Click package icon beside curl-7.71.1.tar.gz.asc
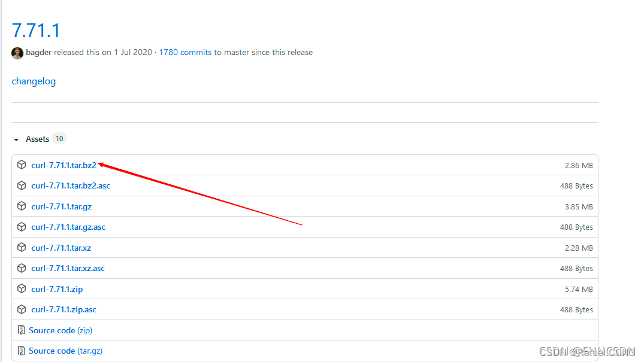The width and height of the screenshot is (644, 362). (x=22, y=227)
